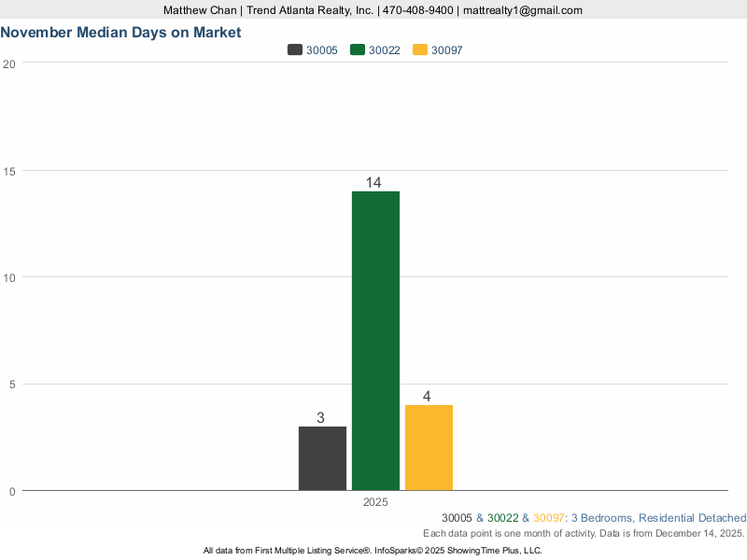Toggle the 30097 series via legend label
Image resolution: width=747 pixels, height=560 pixels.
447,50
